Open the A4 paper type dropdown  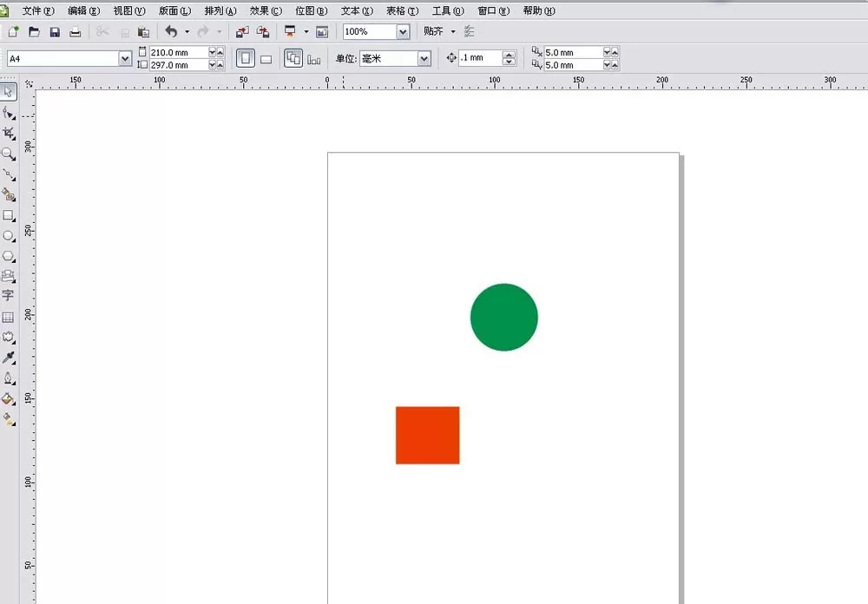point(125,58)
